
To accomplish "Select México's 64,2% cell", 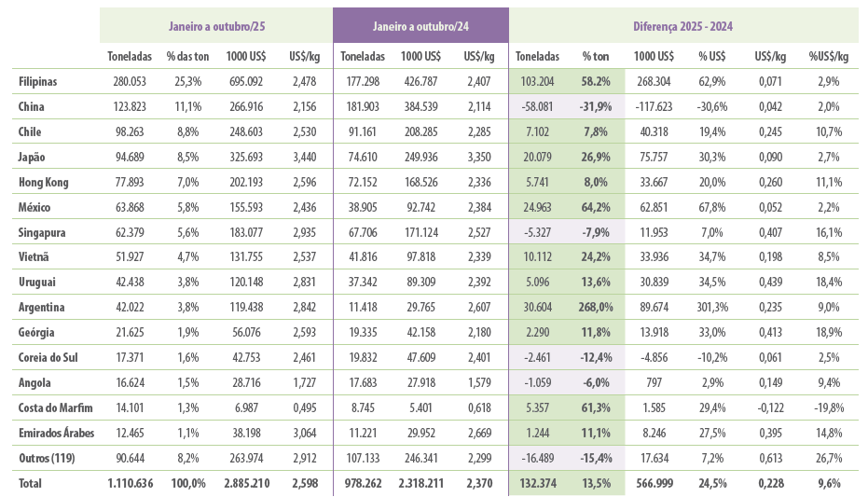I will 595,208.
